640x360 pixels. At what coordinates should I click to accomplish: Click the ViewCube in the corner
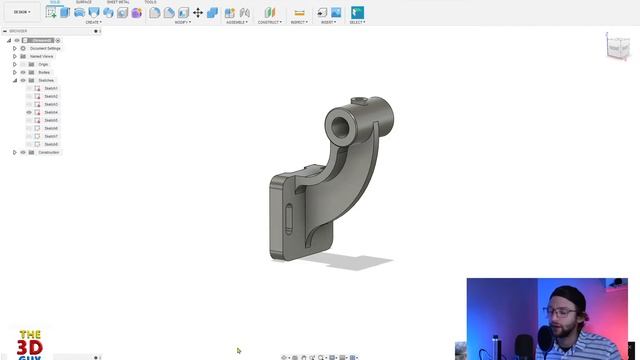tap(618, 48)
